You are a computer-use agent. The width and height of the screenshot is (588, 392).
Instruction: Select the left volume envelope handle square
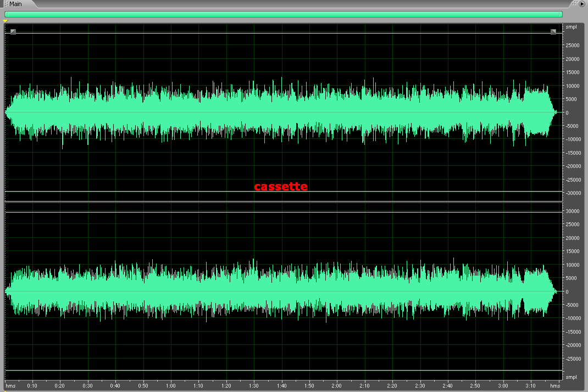(x=13, y=32)
